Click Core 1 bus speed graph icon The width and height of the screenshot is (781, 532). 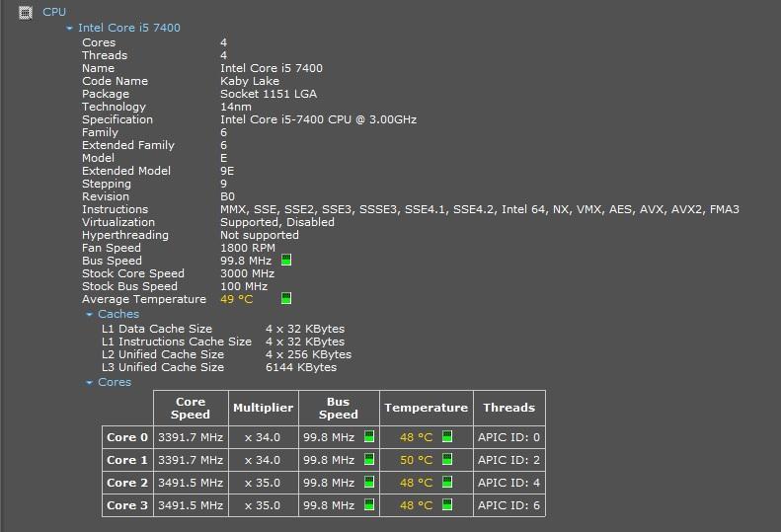[369, 459]
